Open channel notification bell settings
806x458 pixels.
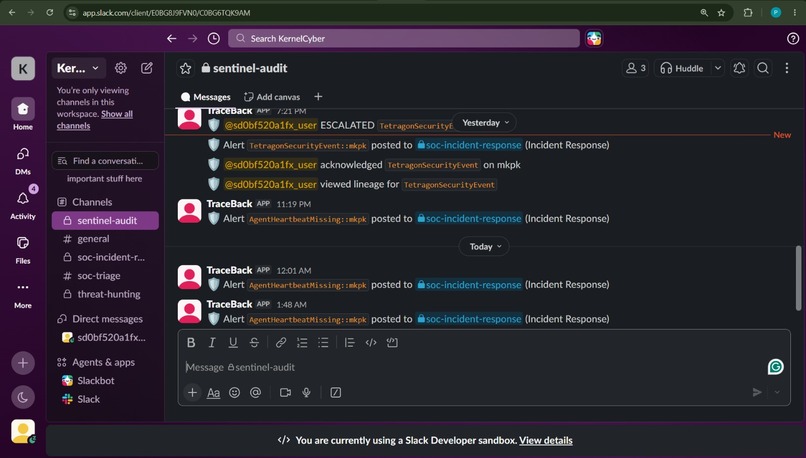coord(739,68)
